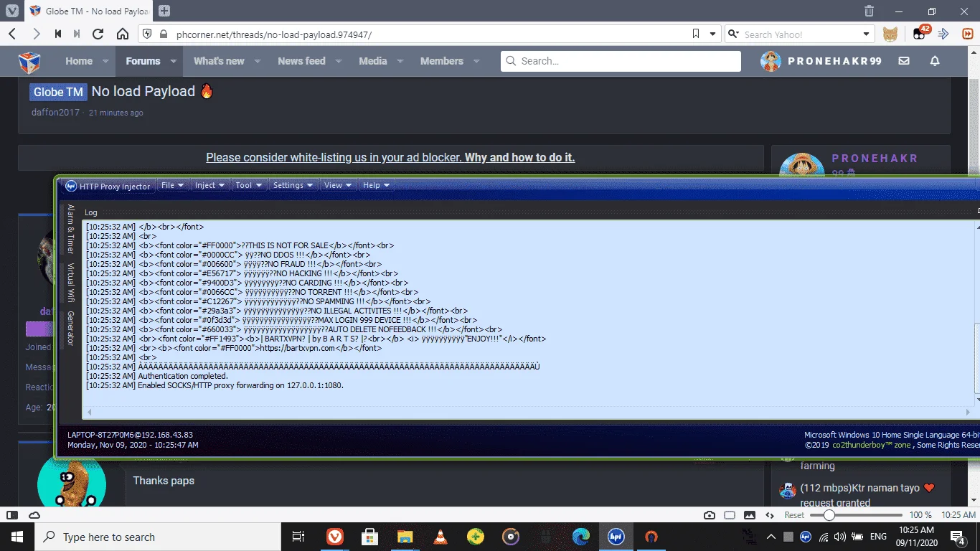Click Windows 'Type here to search' box
This screenshot has height=551, width=980.
click(x=158, y=537)
